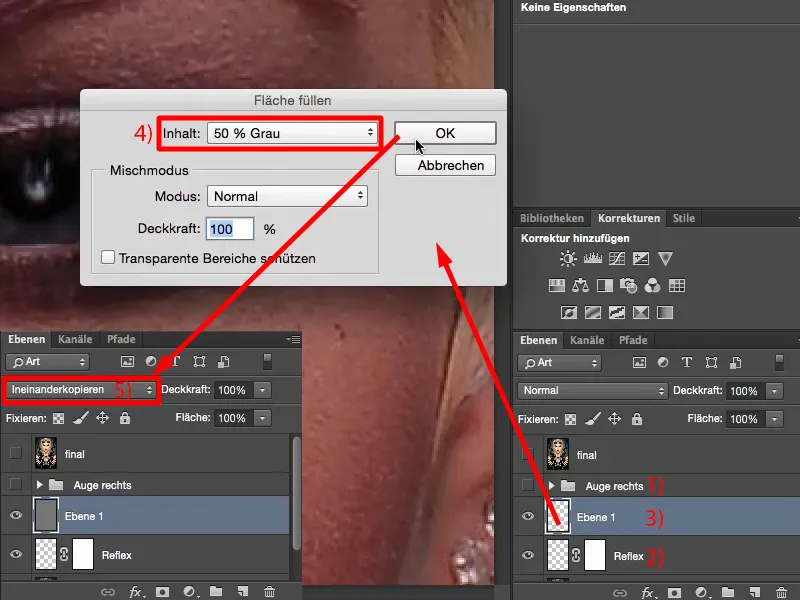800x600 pixels.
Task: Open Art filter type dropdown, left panel
Action: point(47,362)
